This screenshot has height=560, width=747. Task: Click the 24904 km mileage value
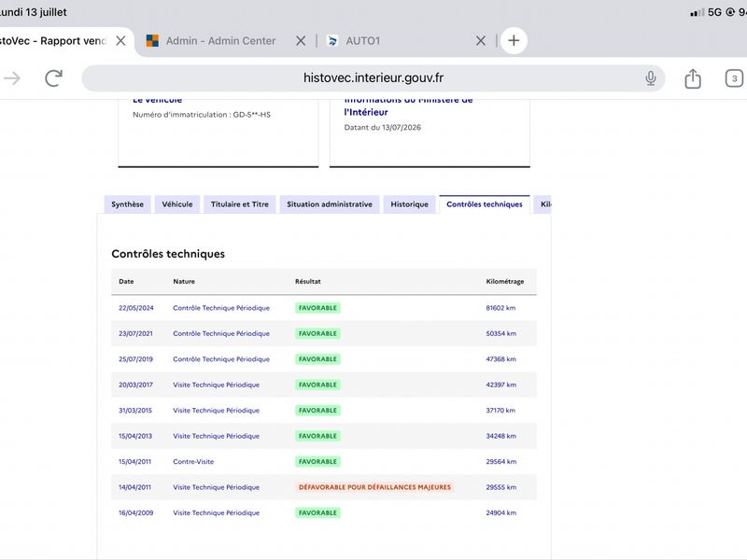(x=501, y=512)
